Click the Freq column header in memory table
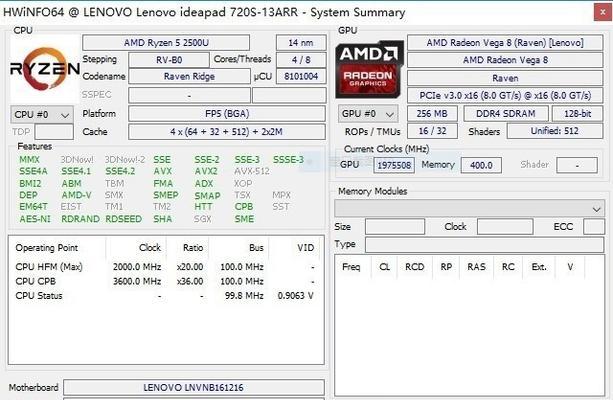The height and width of the screenshot is (400, 613). [x=351, y=267]
